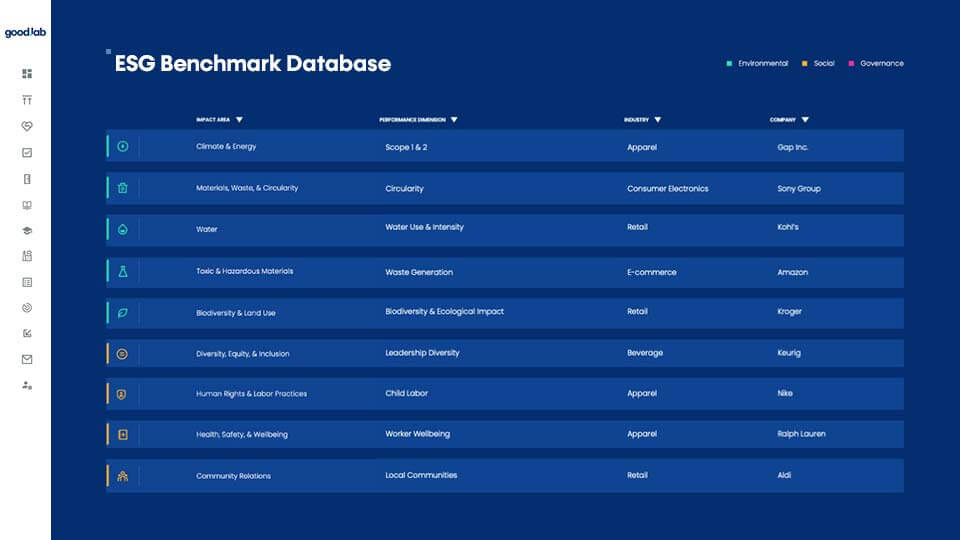This screenshot has height=540, width=960.
Task: Select Diversity, Equity, & Inclusion cell
Action: tap(242, 354)
